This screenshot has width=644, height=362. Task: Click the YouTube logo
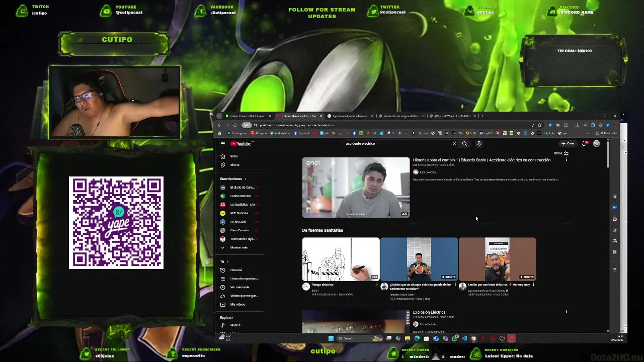(x=240, y=144)
